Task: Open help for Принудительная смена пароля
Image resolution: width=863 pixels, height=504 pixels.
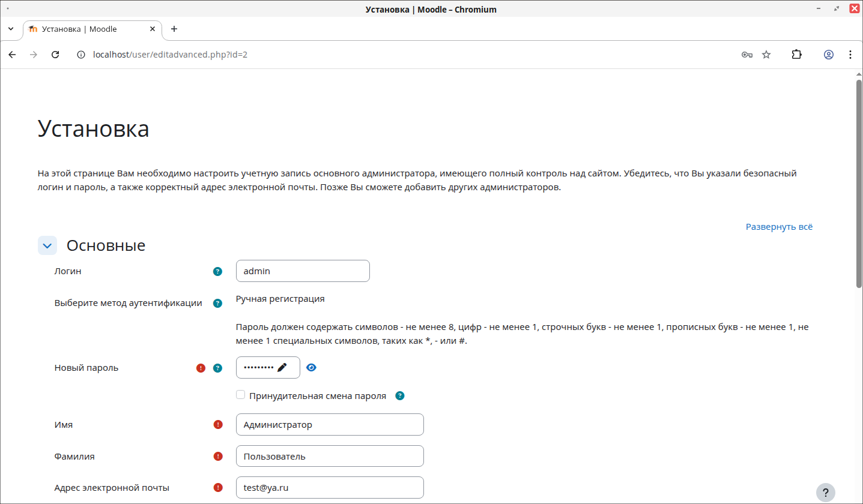Action: point(400,396)
